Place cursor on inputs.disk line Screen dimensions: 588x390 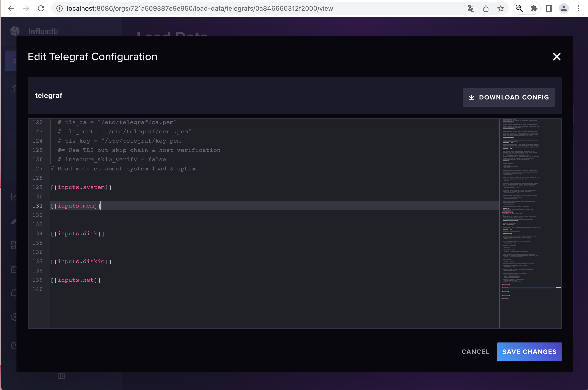78,233
